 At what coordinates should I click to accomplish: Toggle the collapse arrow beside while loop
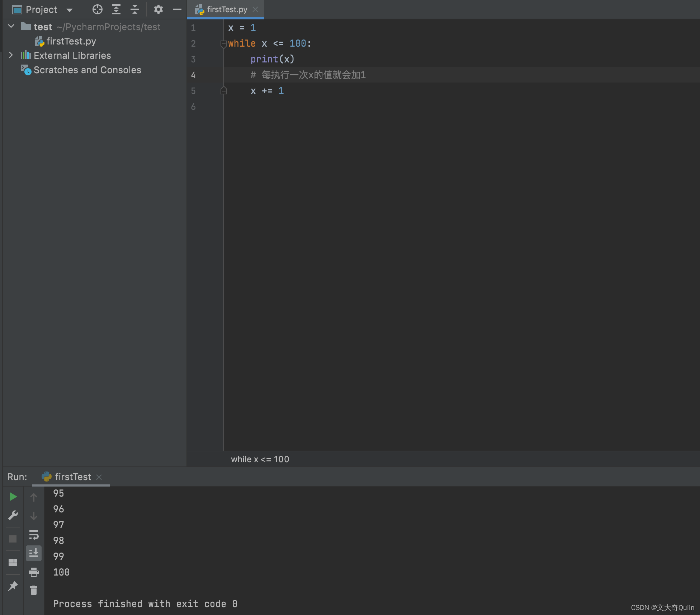(224, 43)
